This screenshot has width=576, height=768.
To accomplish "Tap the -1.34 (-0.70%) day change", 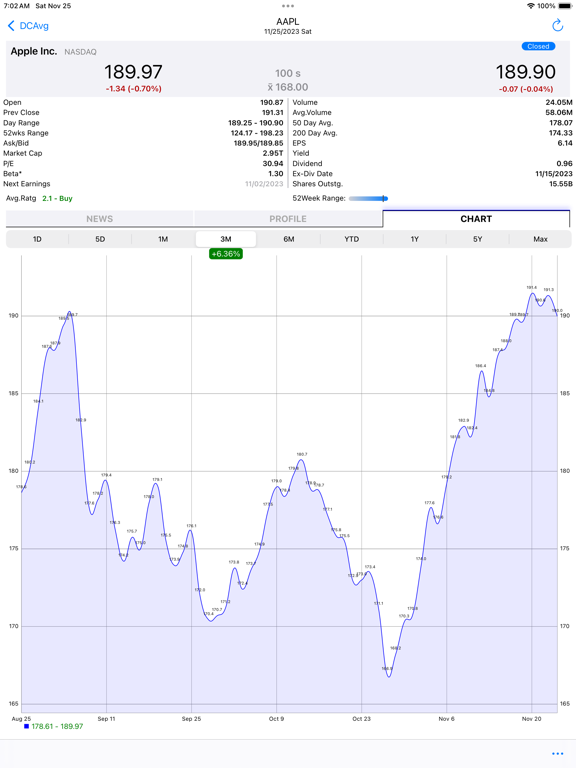I will click(x=133, y=89).
